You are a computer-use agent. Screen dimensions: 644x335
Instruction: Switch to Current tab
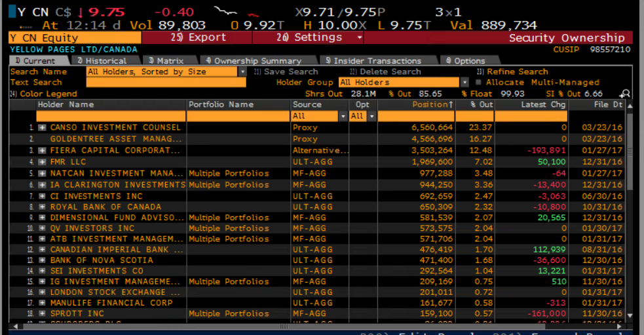[39, 61]
